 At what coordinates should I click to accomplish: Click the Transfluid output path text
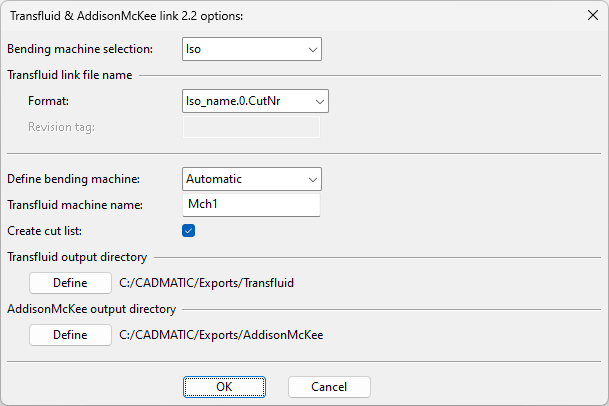tap(206, 283)
